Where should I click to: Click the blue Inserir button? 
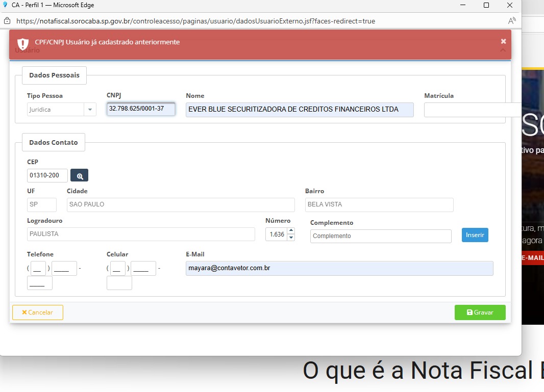(475, 235)
